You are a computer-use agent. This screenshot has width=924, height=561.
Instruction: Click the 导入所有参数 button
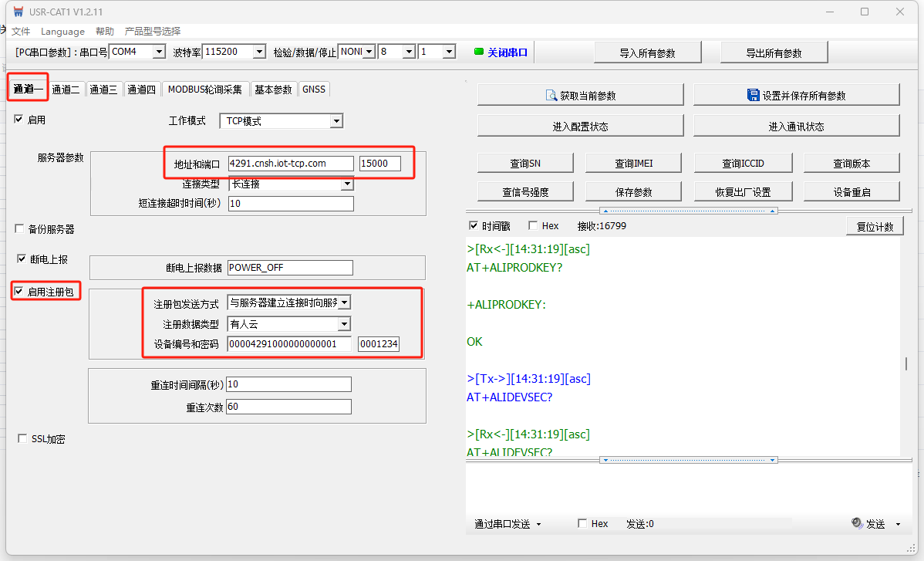647,52
